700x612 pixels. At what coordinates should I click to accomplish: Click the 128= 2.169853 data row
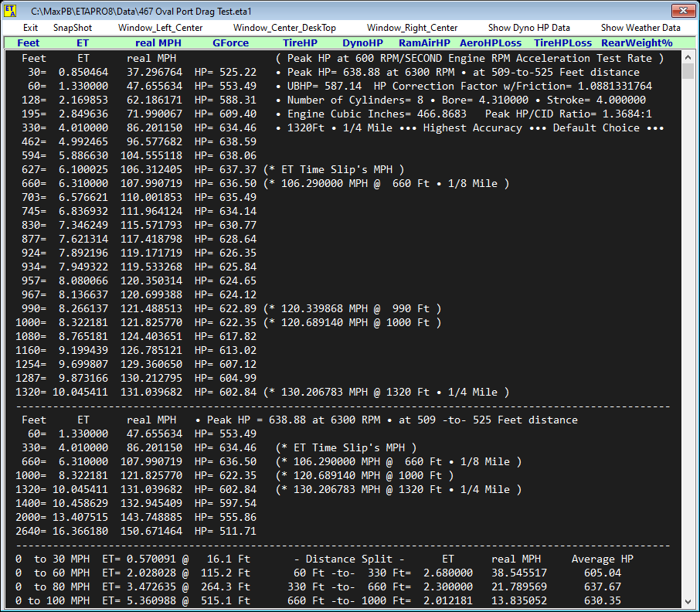pyautogui.click(x=139, y=100)
